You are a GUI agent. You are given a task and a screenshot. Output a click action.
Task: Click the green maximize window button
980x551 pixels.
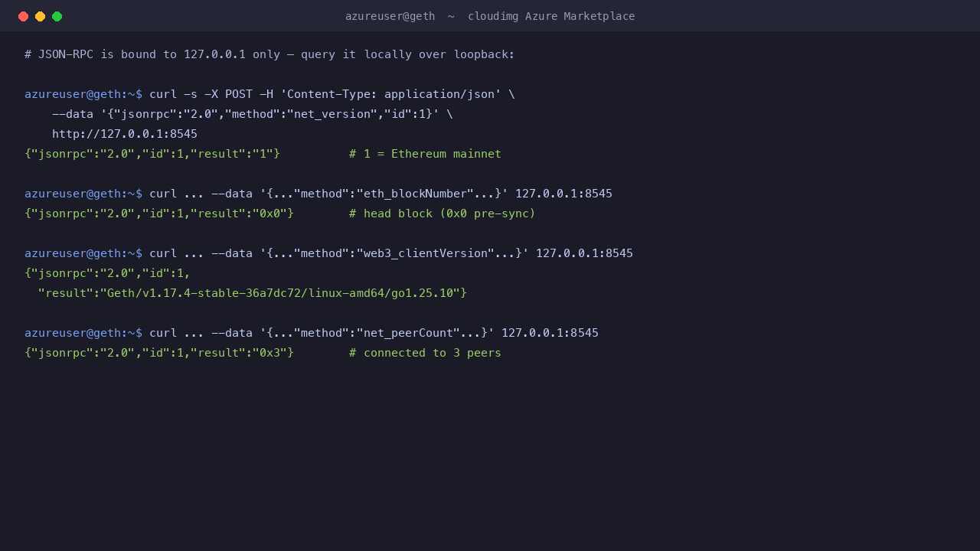coord(57,16)
